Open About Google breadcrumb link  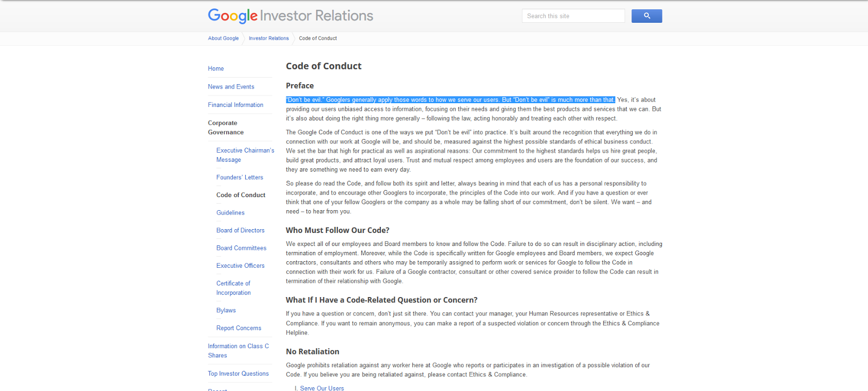pos(223,39)
